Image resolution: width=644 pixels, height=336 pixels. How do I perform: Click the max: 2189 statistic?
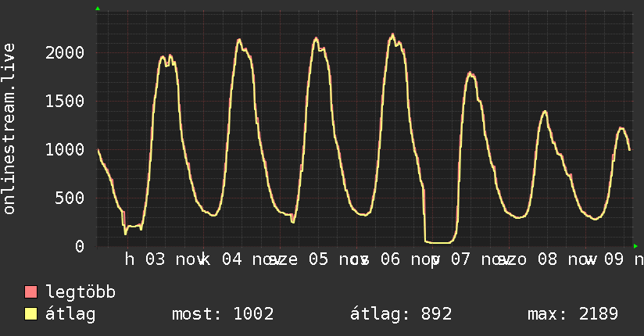click(573, 314)
